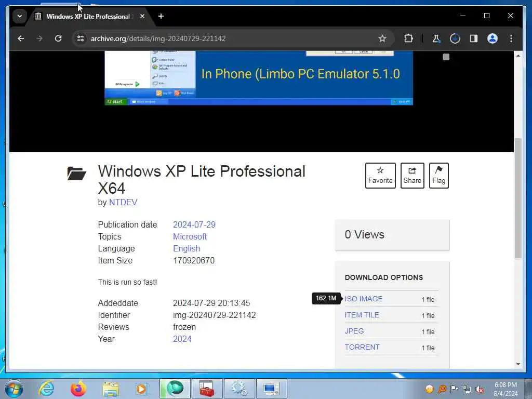Click the Reviews value frozen

click(x=184, y=327)
